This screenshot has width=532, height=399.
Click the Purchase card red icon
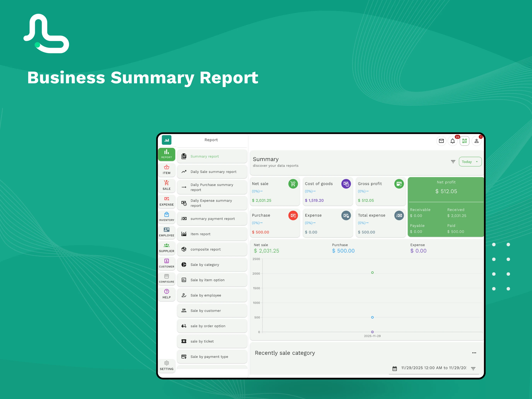293,216
